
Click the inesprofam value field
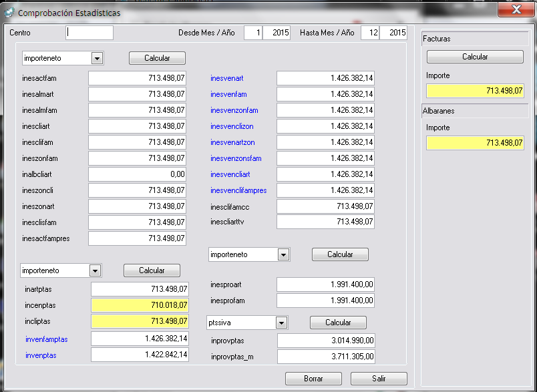click(x=326, y=301)
